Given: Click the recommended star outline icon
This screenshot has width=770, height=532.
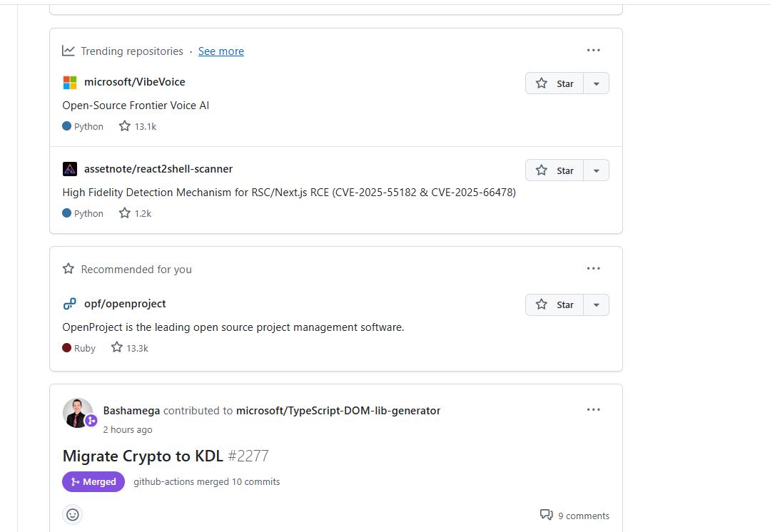Looking at the screenshot, I should [68, 269].
